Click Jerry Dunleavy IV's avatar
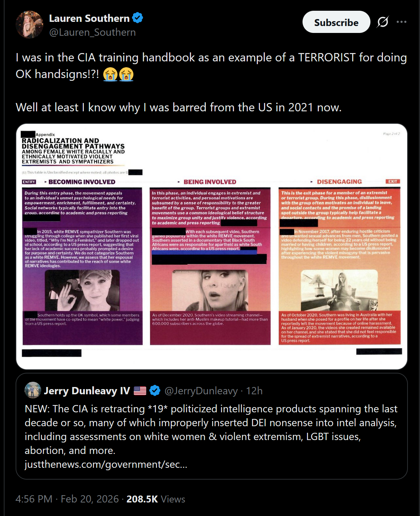The image size is (420, 516). tap(33, 390)
